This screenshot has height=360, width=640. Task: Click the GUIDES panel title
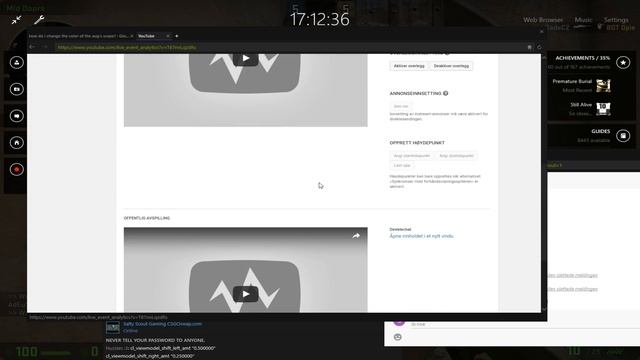600,131
